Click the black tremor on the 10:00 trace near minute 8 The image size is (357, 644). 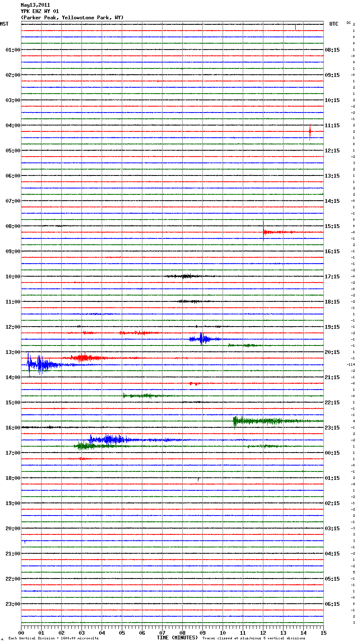185,276
